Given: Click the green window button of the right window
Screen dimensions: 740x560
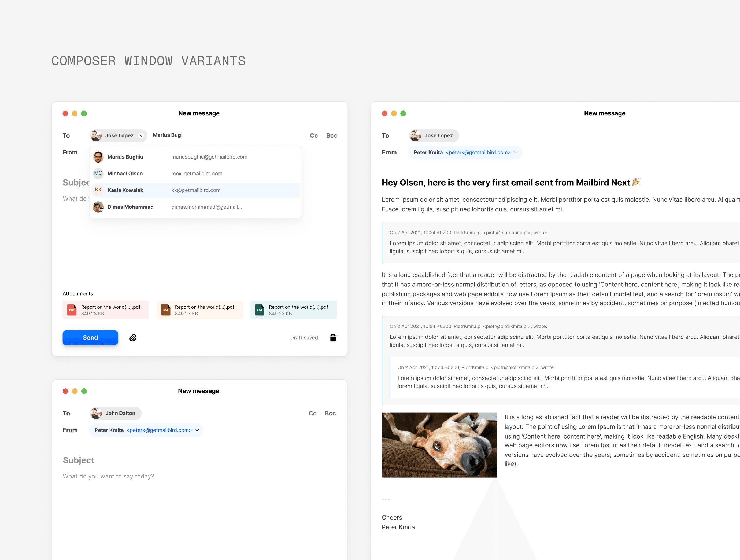Looking at the screenshot, I should click(403, 113).
